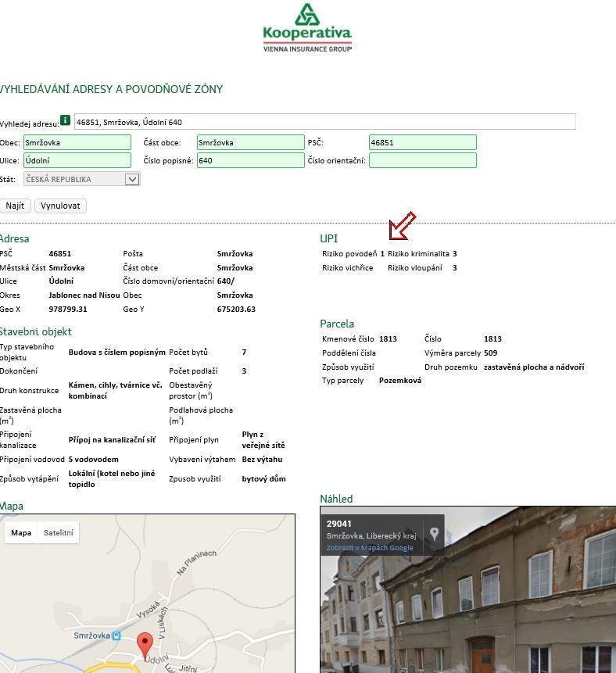The height and width of the screenshot is (673, 616).
Task: Click the Geo Y value 675203.63
Action: pyautogui.click(x=236, y=309)
